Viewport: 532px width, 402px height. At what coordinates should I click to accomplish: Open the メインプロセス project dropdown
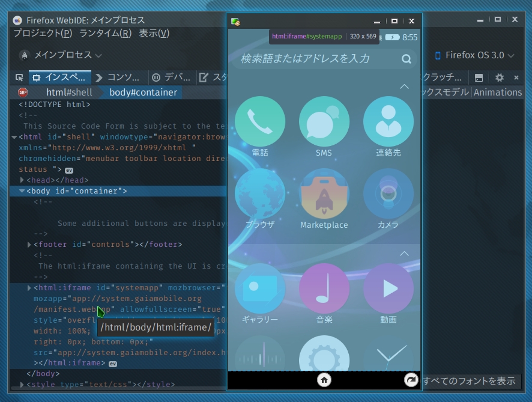pos(61,55)
